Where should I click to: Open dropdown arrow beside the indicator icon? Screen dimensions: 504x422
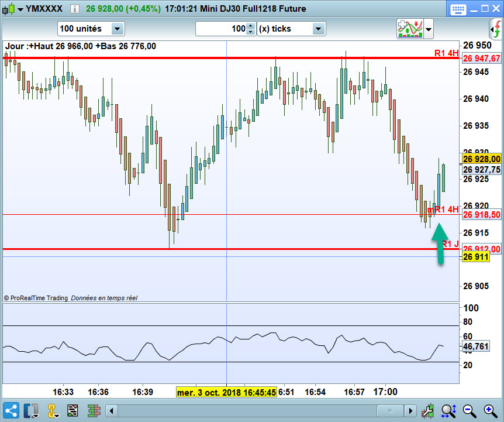point(429,29)
